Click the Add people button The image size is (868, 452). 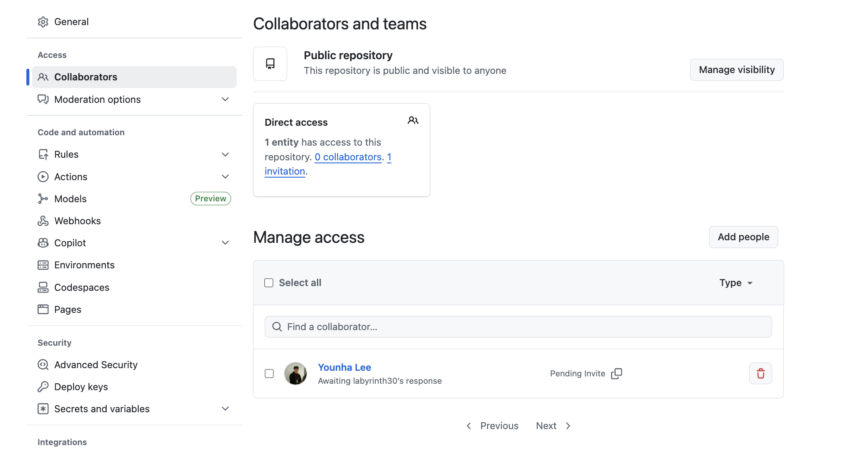[x=743, y=237]
